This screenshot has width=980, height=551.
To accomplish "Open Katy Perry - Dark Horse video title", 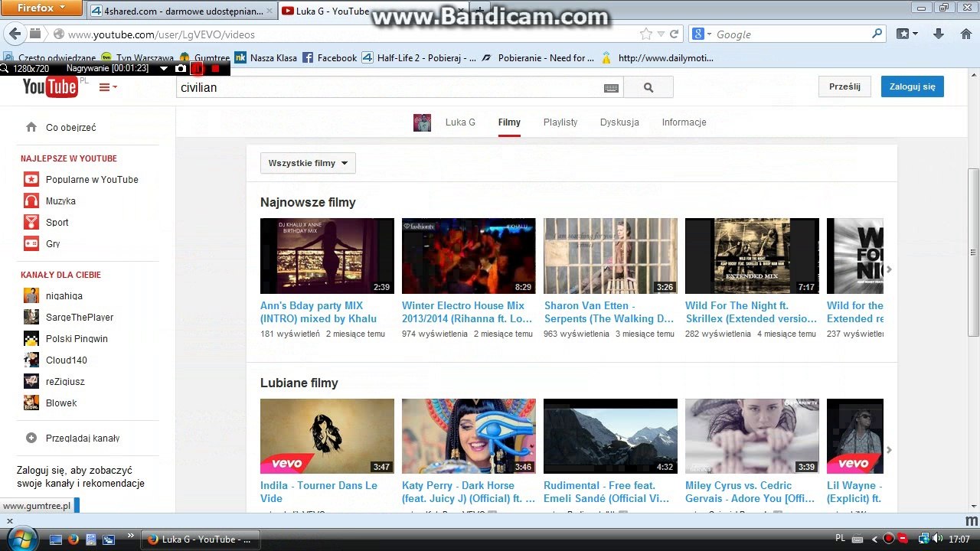I will pos(469,492).
